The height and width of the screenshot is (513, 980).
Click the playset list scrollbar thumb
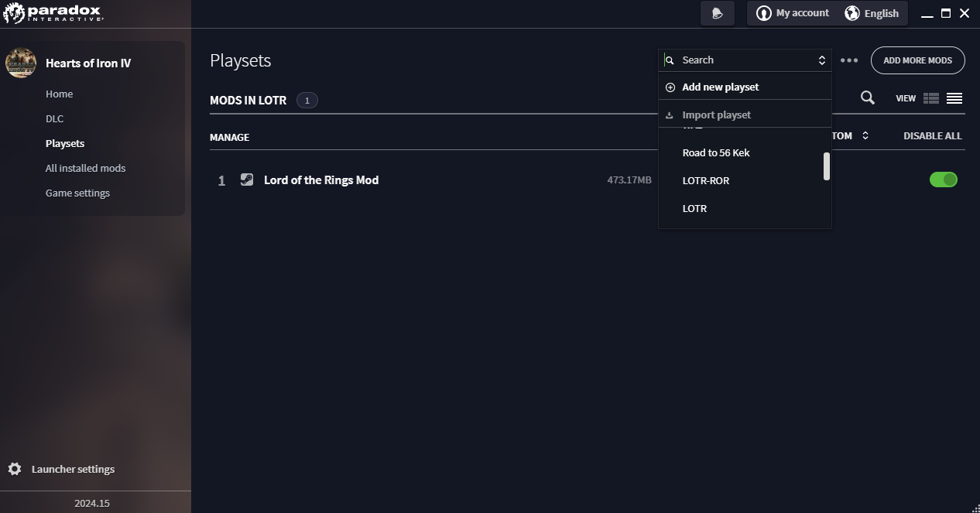click(x=826, y=166)
